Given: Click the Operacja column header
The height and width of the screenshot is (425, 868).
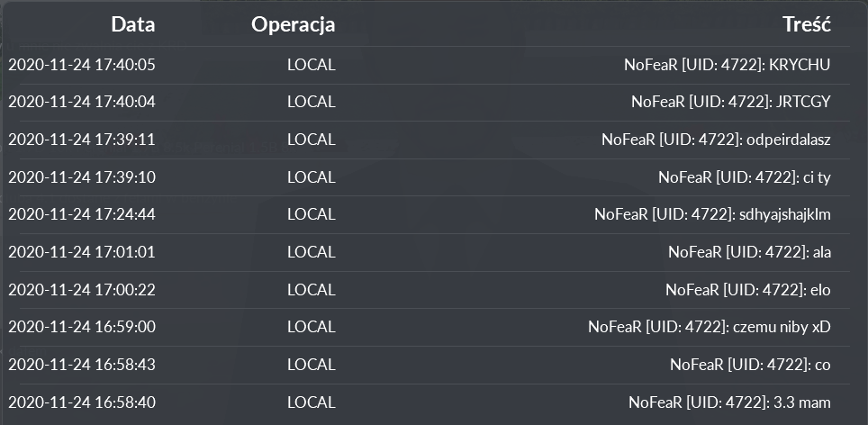Looking at the screenshot, I should click(x=293, y=25).
